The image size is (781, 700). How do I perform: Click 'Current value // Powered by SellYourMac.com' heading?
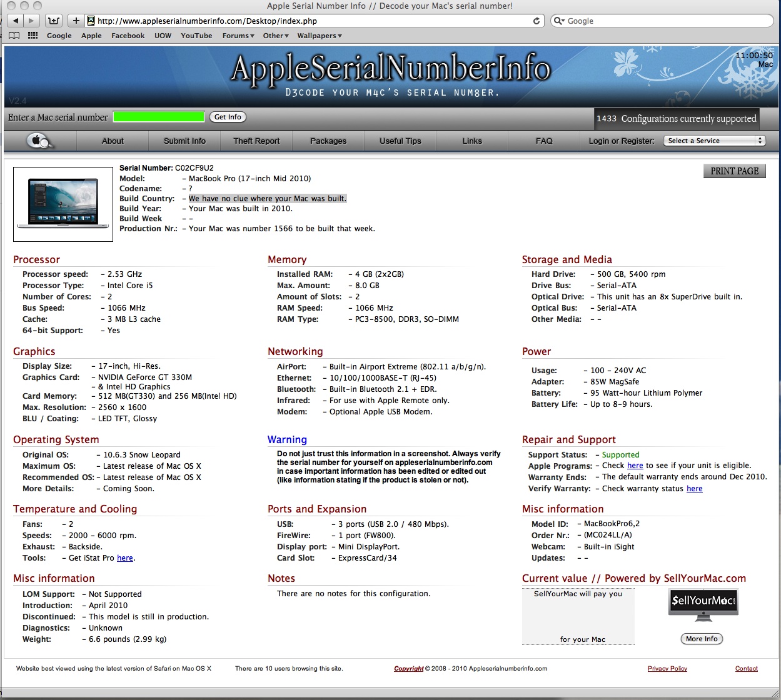(x=634, y=579)
